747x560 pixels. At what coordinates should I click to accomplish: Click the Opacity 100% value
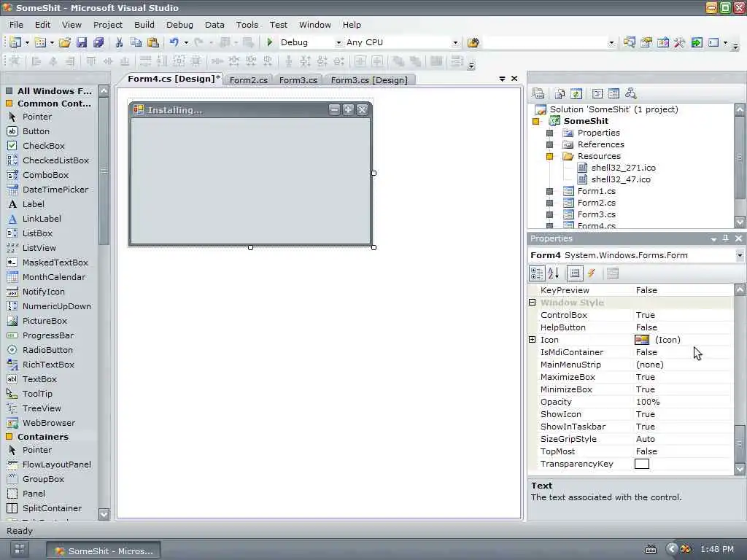click(648, 402)
